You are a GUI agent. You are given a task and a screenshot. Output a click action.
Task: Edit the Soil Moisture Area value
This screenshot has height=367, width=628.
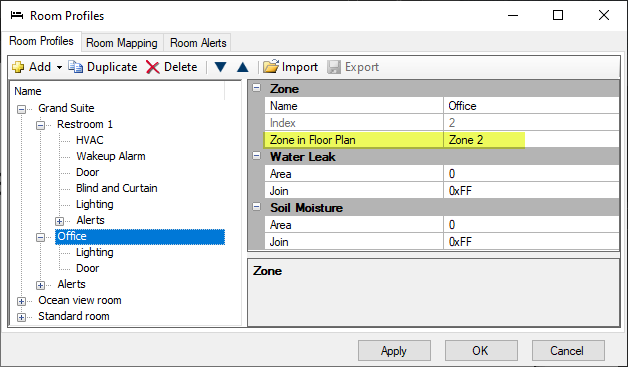531,225
